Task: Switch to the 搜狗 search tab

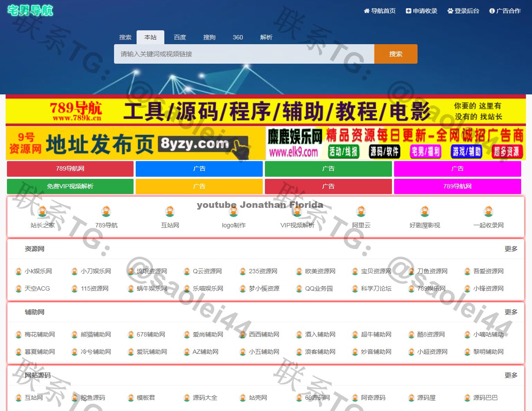Action: tap(209, 37)
